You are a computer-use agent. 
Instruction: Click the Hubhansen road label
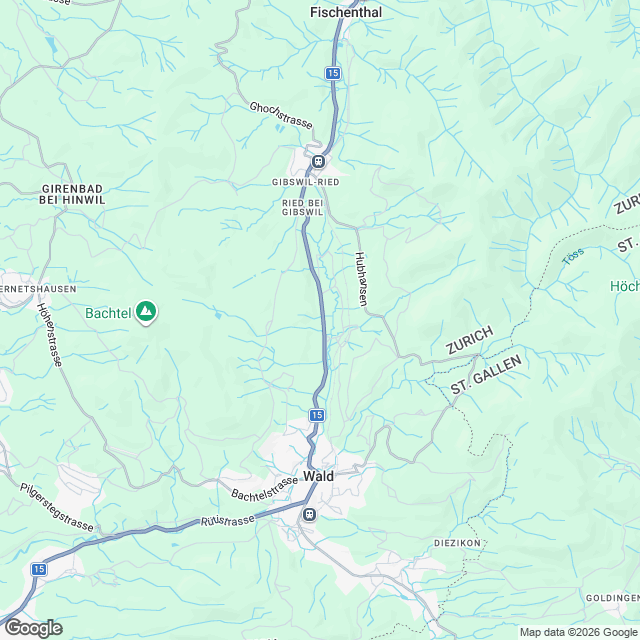point(361,279)
